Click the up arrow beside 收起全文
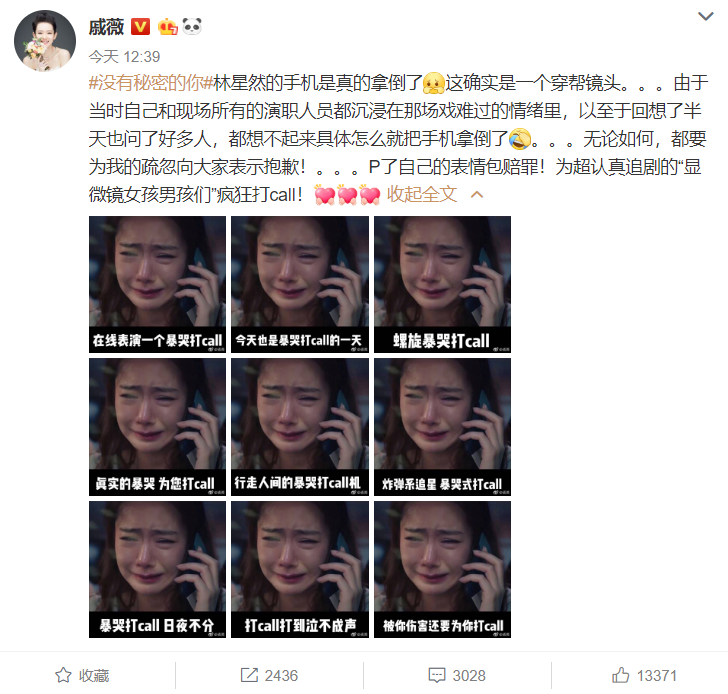This screenshot has height=694, width=728. (x=477, y=195)
